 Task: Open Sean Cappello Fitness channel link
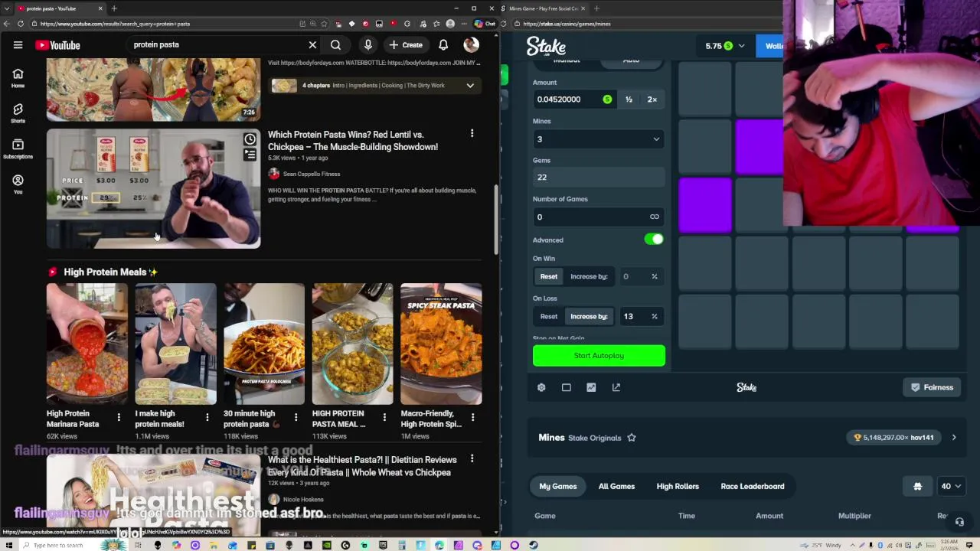click(x=311, y=174)
